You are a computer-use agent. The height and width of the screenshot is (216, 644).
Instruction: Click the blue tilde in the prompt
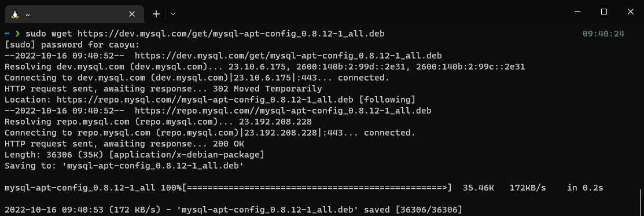click(x=7, y=34)
